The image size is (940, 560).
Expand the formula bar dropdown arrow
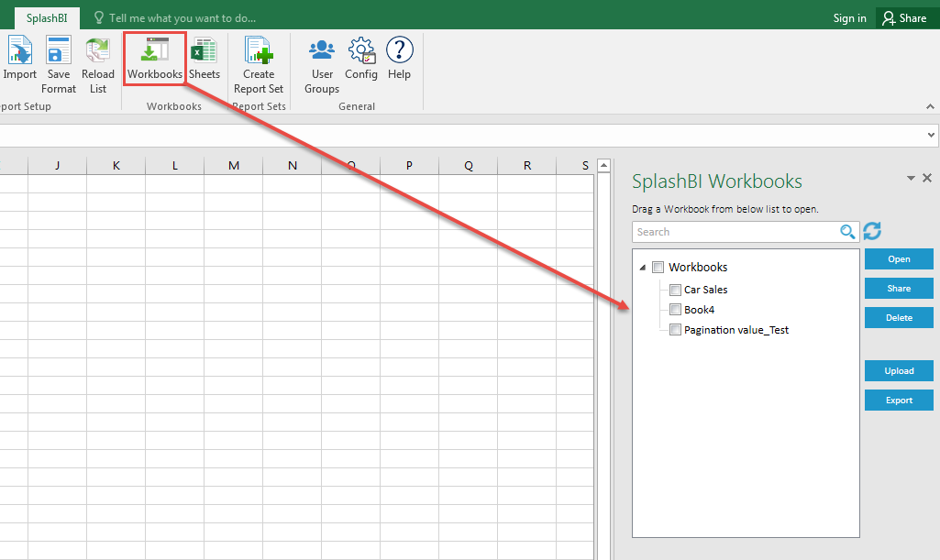tap(932, 135)
